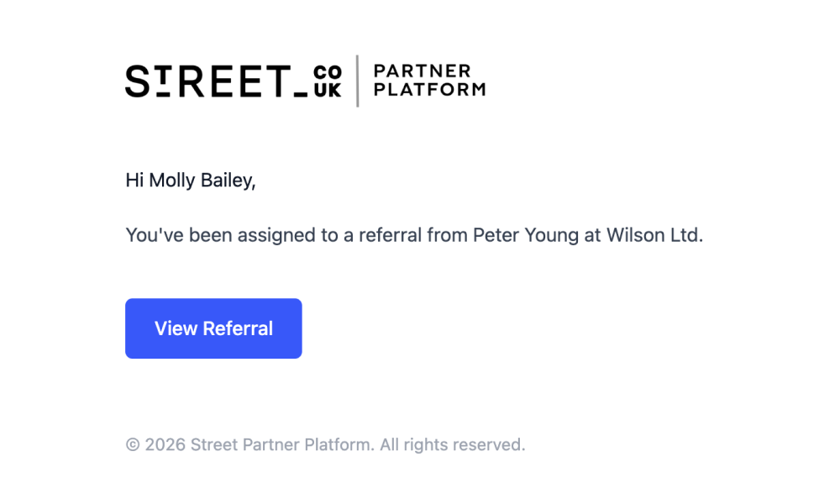Click the All rights reserved text

click(452, 445)
